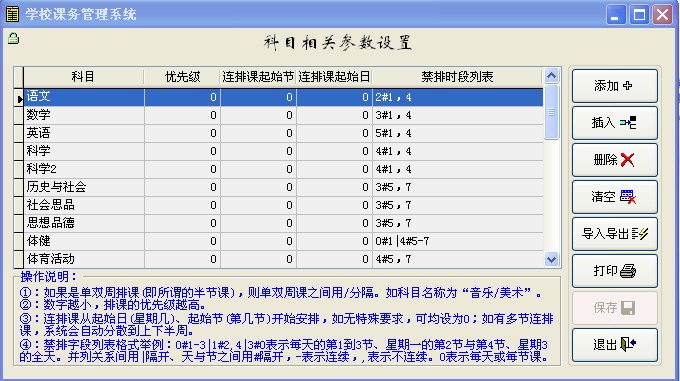Select the 语文 subject row
The image size is (680, 381).
[283, 97]
